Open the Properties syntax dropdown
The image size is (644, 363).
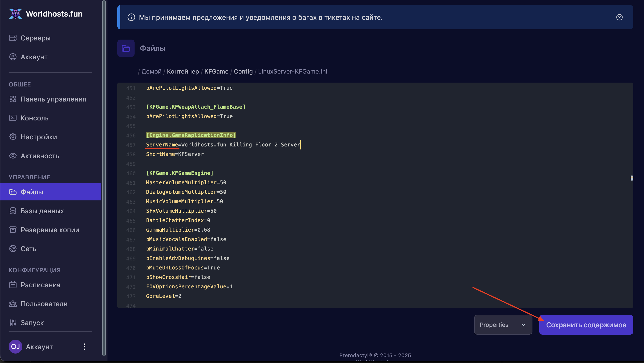tap(503, 325)
